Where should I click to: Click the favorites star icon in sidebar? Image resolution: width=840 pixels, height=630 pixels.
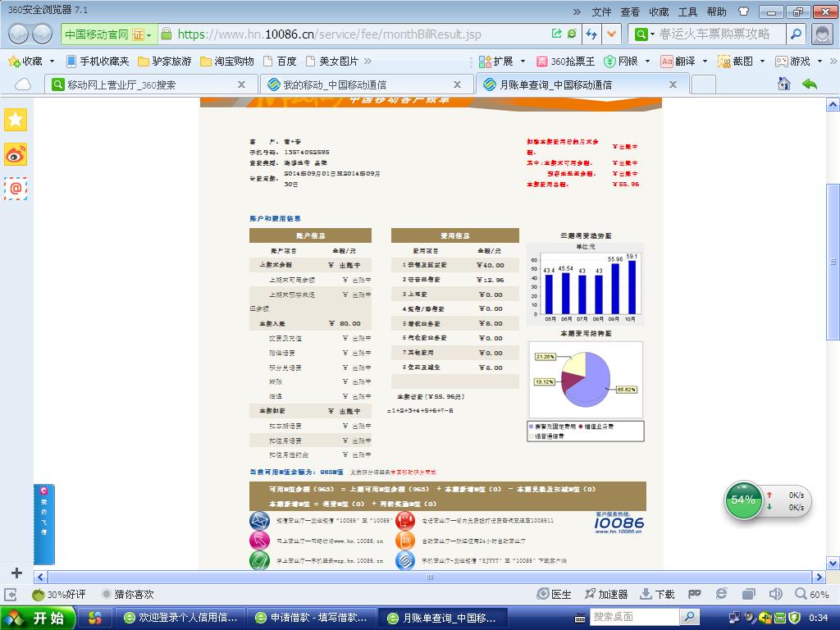tap(16, 120)
